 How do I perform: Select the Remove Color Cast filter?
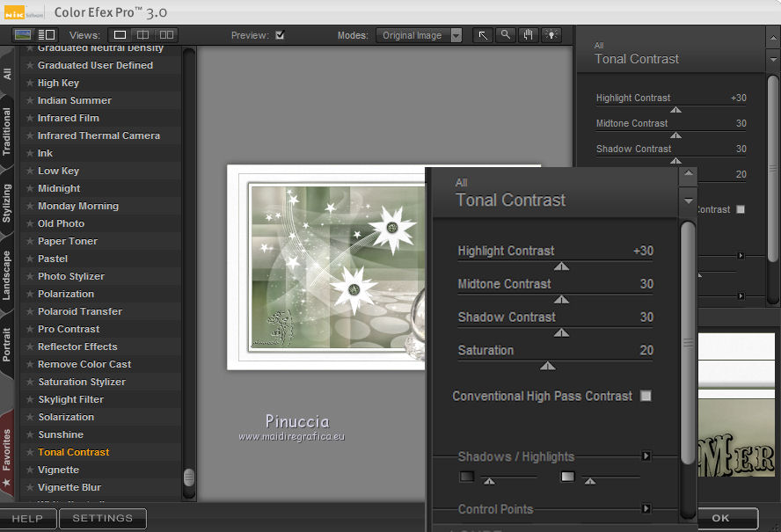(x=84, y=364)
